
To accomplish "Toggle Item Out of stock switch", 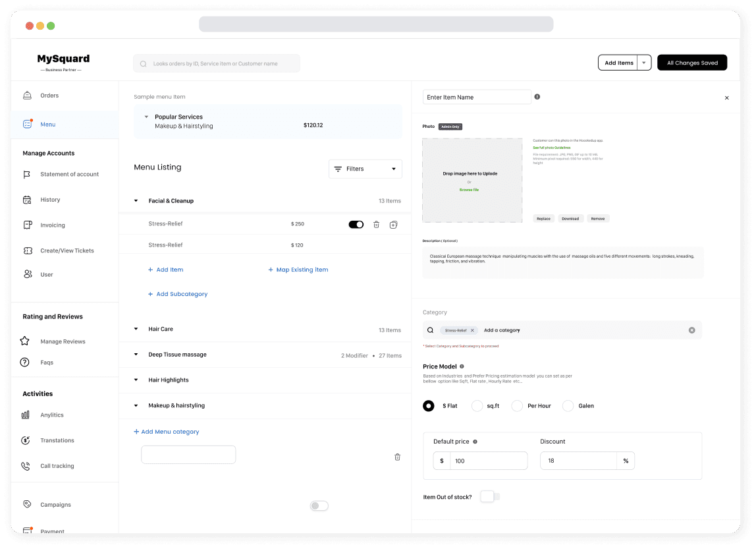I will point(489,496).
